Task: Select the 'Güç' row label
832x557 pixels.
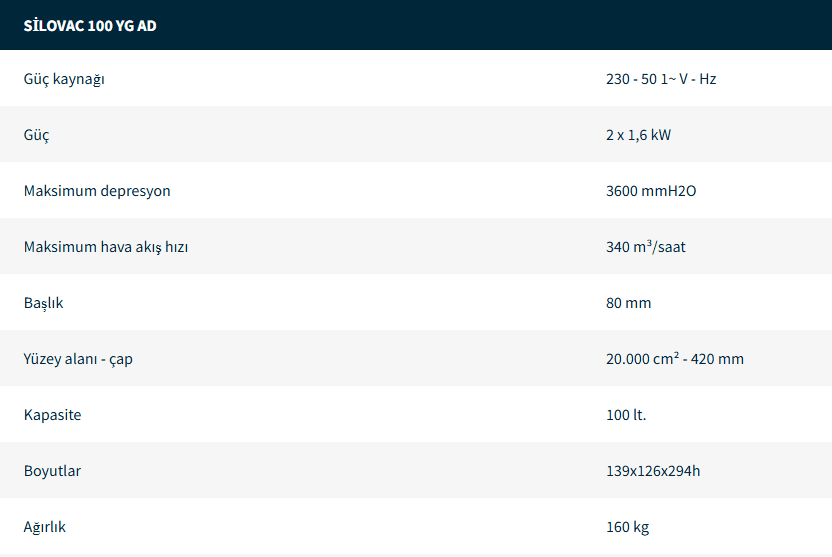Action: tap(37, 135)
